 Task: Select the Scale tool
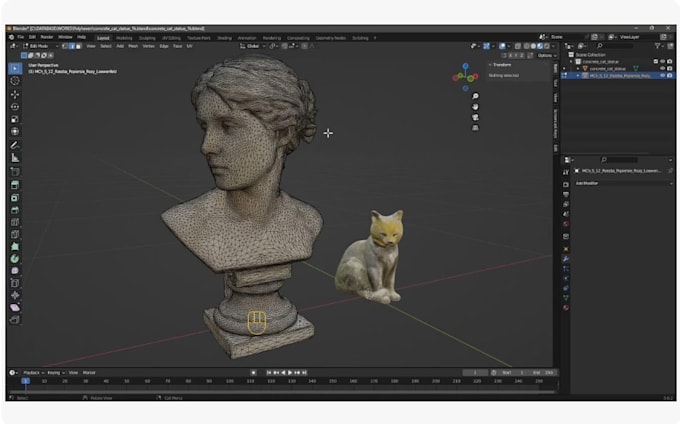pos(15,119)
